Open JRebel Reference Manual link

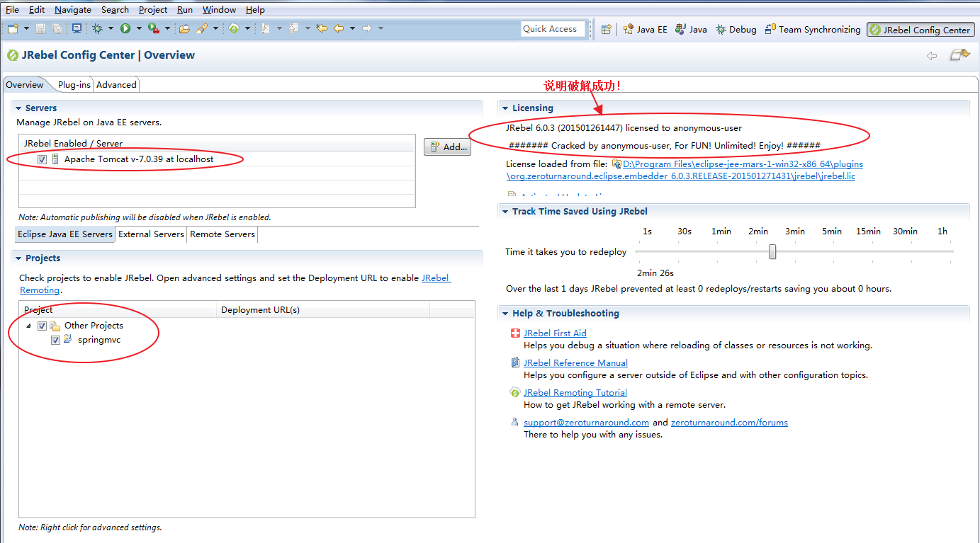coord(575,362)
